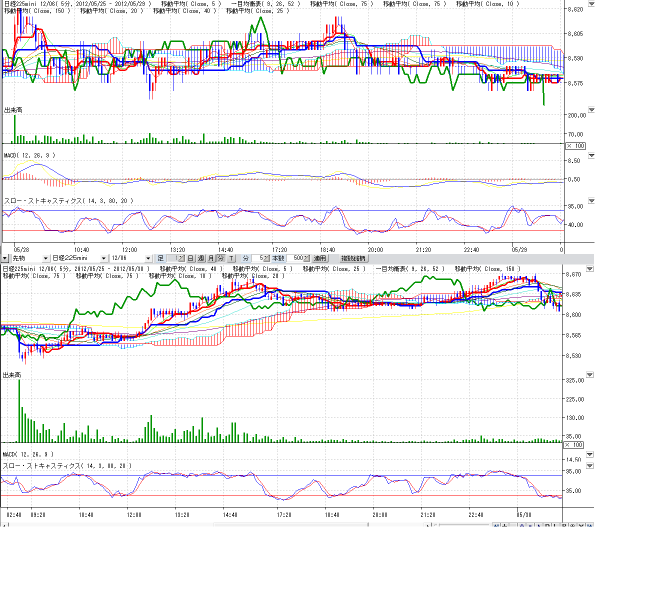Click the 適用 (apply) button
The height and width of the screenshot is (616, 672).
click(x=320, y=258)
